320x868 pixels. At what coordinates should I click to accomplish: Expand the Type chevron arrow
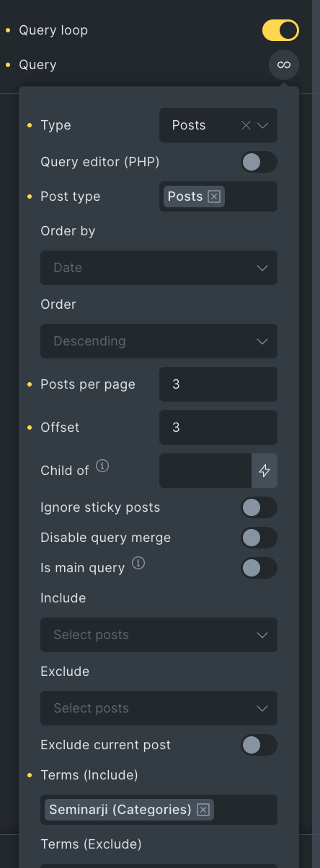[262, 125]
